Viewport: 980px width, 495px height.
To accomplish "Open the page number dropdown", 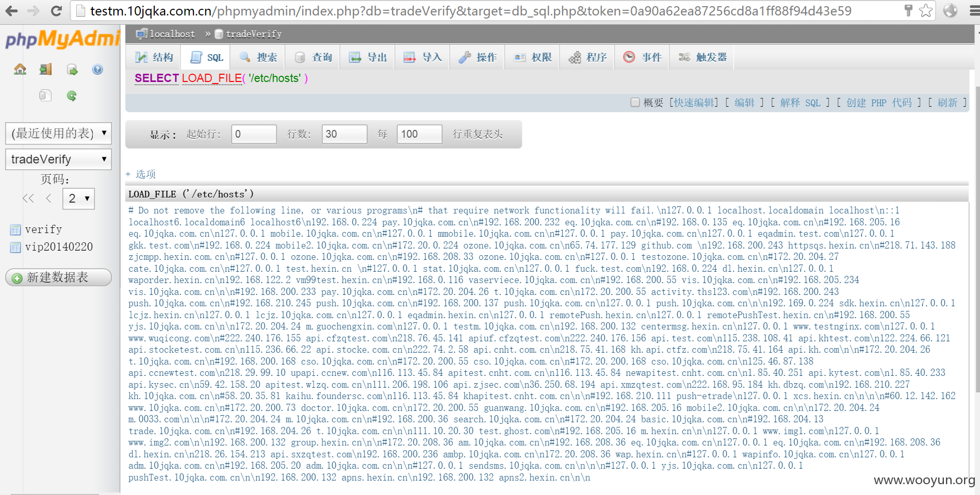I will [78, 199].
